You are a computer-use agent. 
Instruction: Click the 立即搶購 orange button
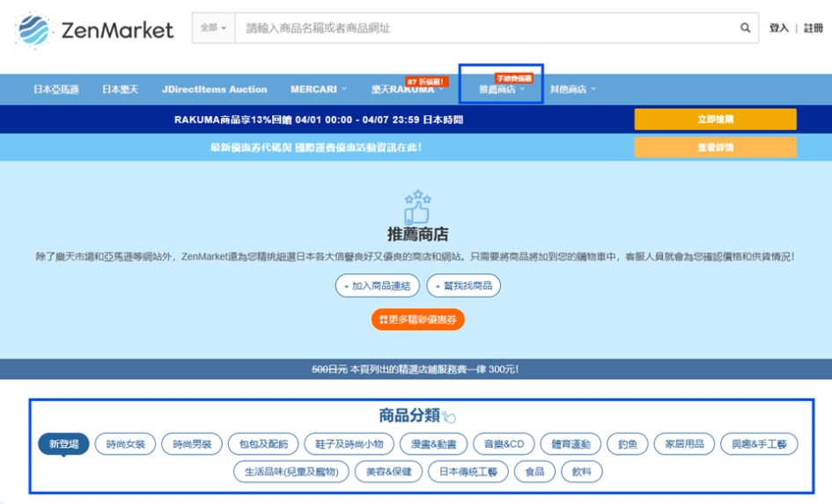715,120
